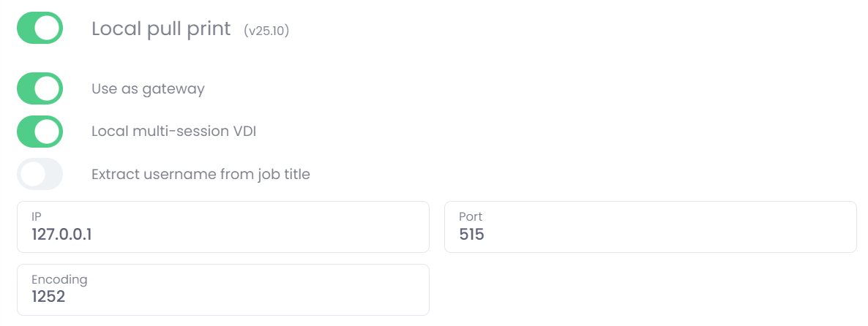
Task: Click the grey knob of the username toggle
Action: [x=32, y=175]
